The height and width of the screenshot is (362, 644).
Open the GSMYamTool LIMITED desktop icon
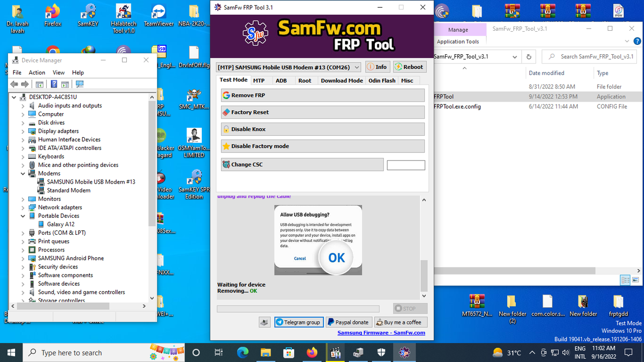194,143
